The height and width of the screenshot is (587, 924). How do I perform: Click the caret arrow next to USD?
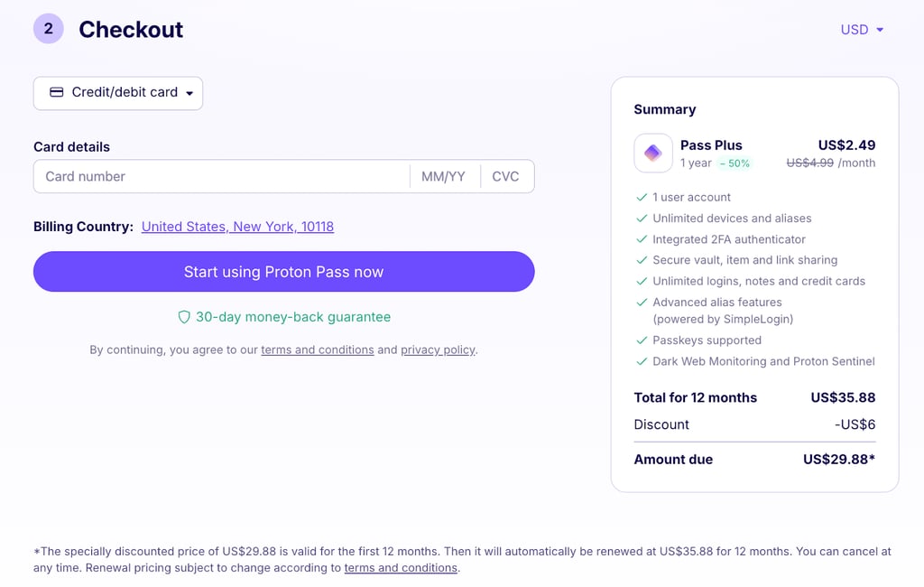(x=880, y=30)
